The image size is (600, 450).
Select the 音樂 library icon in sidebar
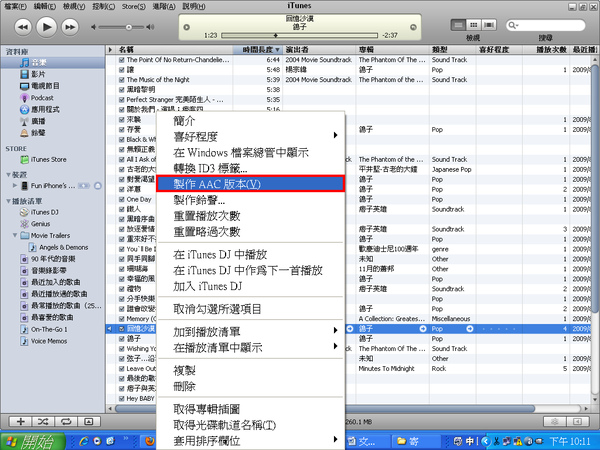(24, 62)
